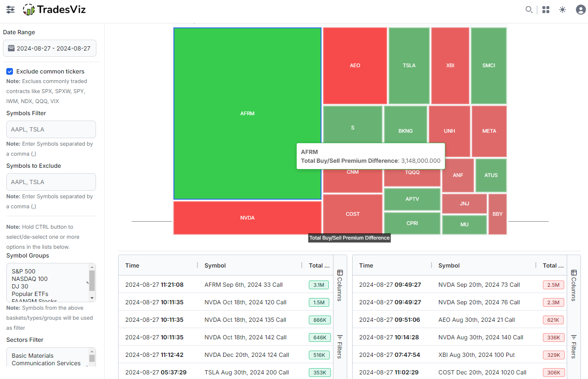The width and height of the screenshot is (588, 379).
Task: Sort right table by Total column
Action: [553, 265]
